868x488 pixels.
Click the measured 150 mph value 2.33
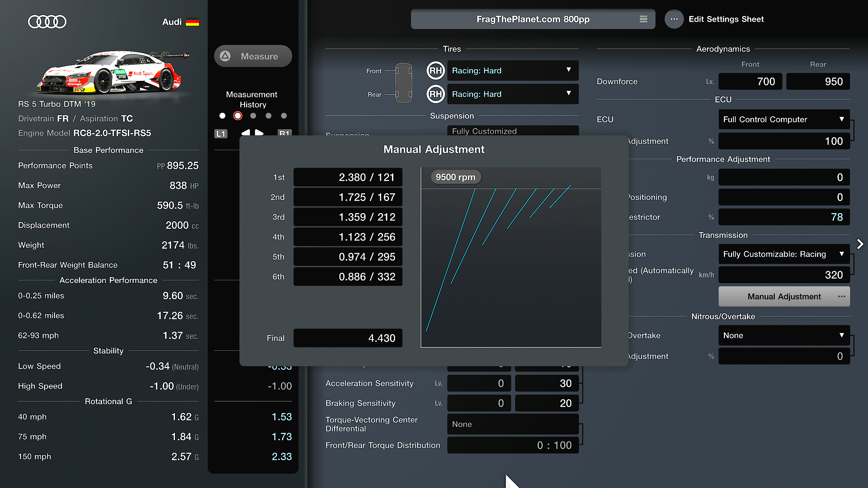(282, 456)
